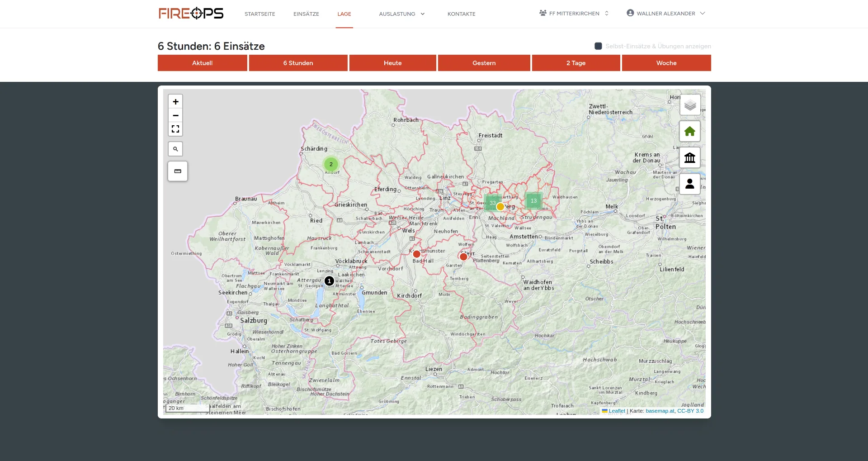Open the map search tool

(x=175, y=149)
